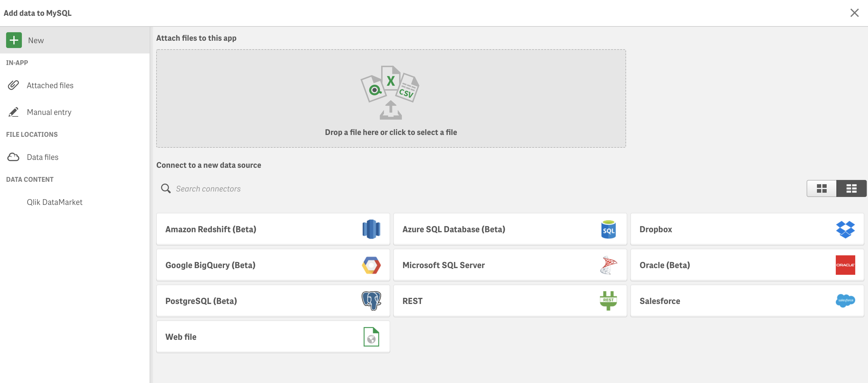Click the Salesforce cloud logo icon
The image size is (868, 383).
845,301
